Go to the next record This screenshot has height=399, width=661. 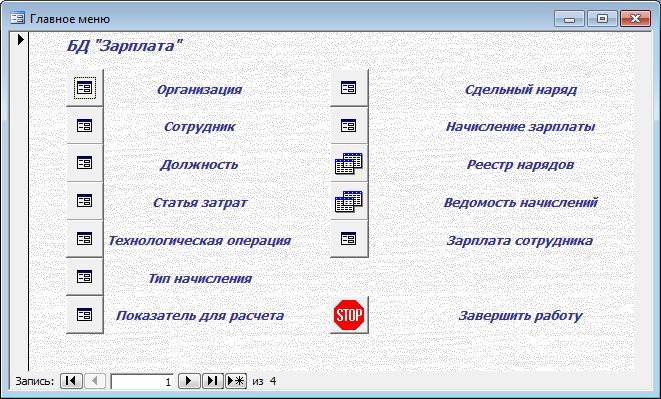point(189,381)
